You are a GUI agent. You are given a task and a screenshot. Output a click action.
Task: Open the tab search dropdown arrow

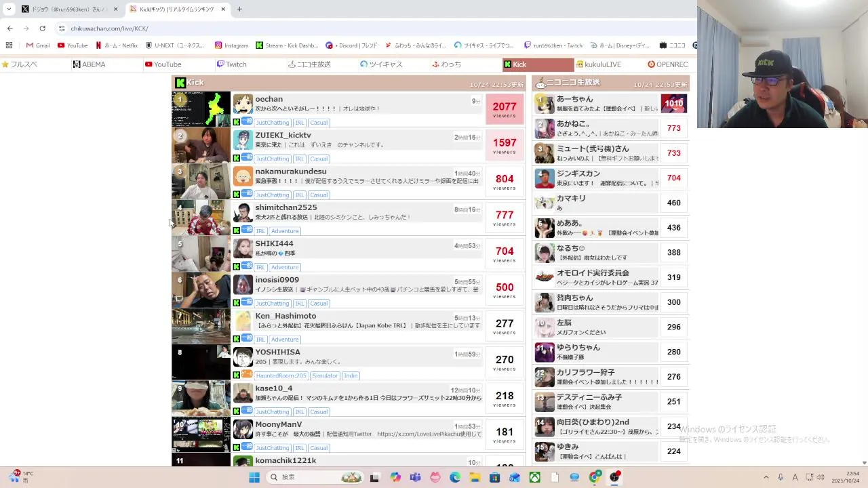click(x=8, y=9)
